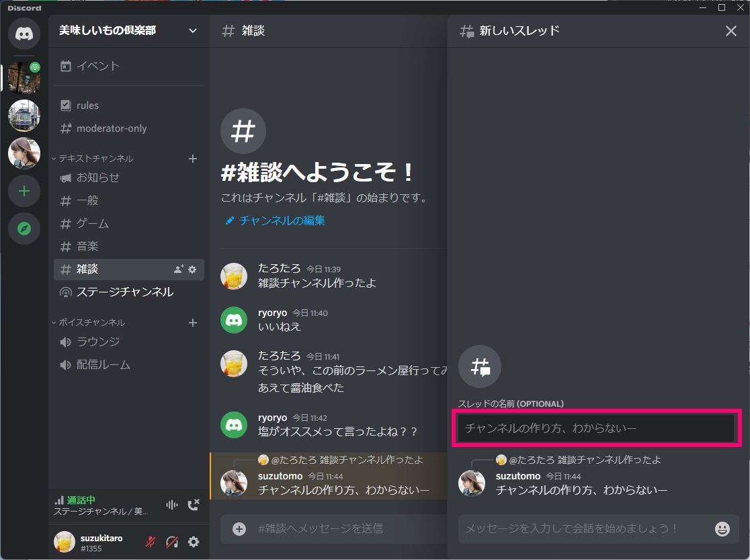Screen dimensions: 750x560
Task: Close the 新しいスレッド thread panel
Action: click(x=731, y=31)
